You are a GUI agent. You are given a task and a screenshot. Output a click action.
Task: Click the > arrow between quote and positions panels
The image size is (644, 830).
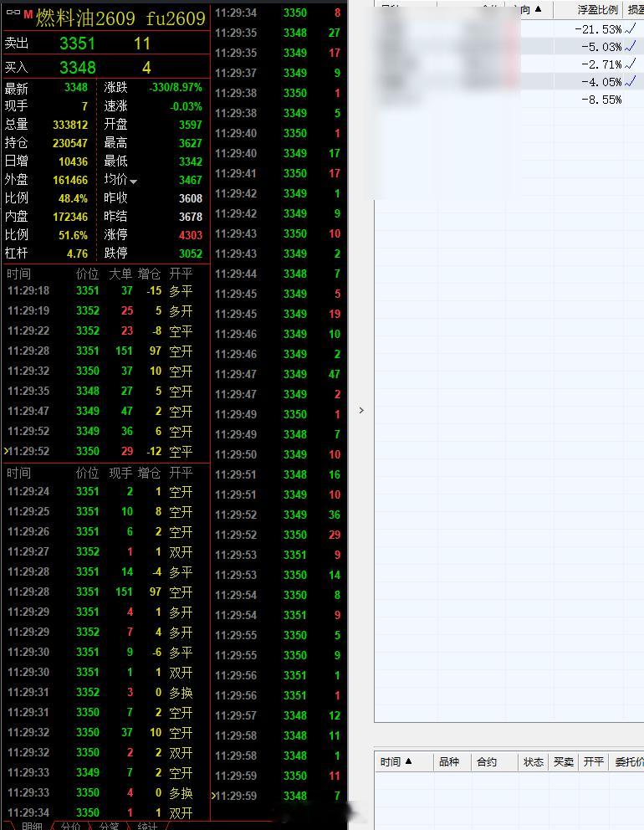(x=361, y=410)
